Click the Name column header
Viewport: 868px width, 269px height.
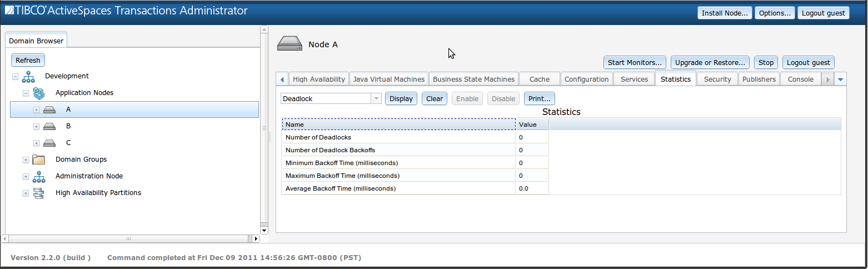[399, 124]
